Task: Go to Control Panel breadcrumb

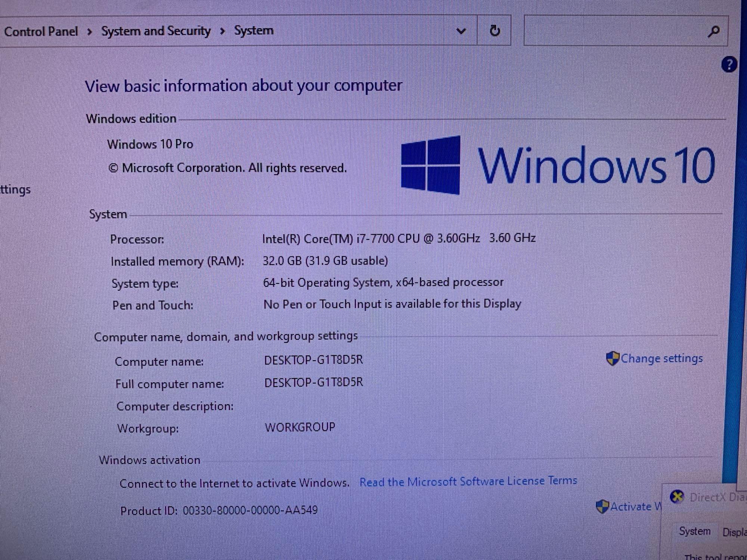Action: (x=41, y=32)
